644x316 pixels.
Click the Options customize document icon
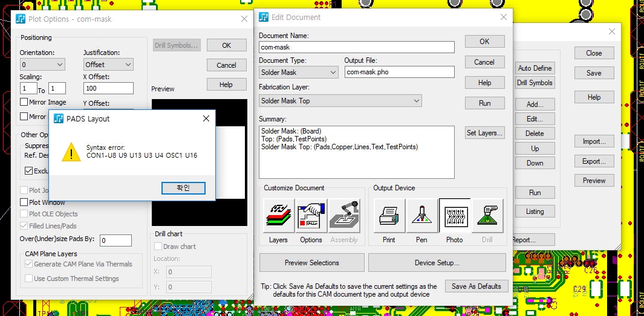(x=311, y=216)
